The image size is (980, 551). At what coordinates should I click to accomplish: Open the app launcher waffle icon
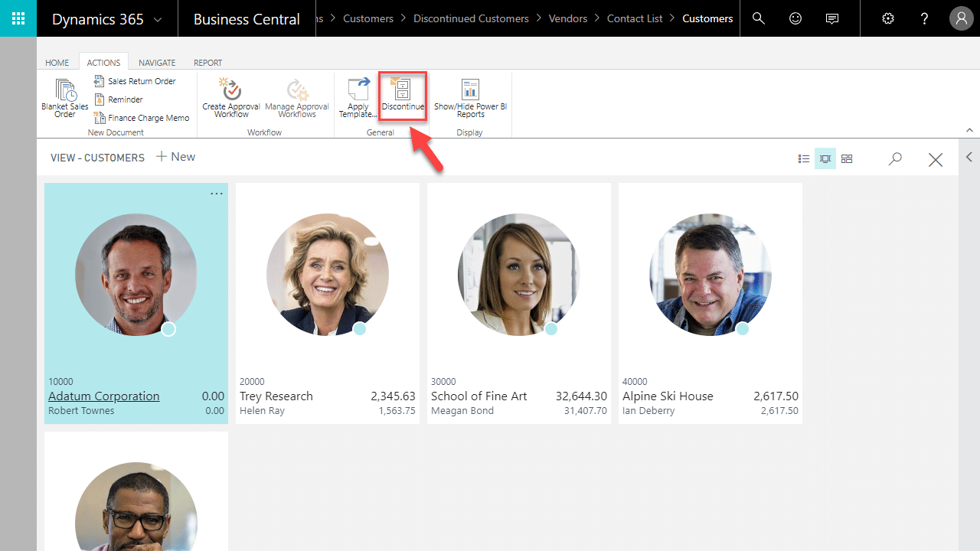(18, 18)
